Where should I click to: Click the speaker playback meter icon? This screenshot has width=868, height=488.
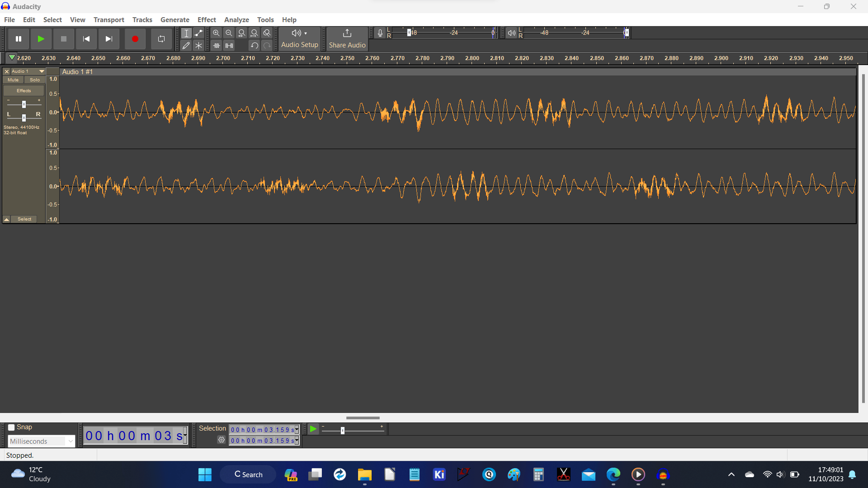[x=511, y=33]
